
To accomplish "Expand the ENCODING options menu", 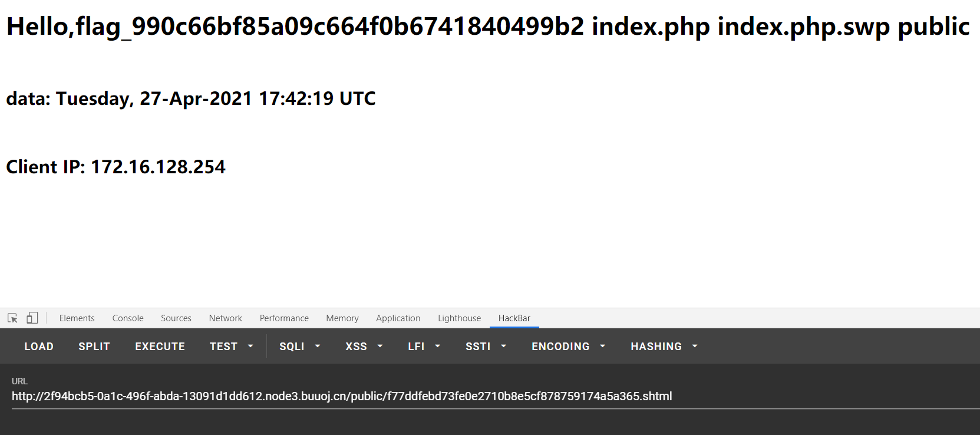I will pos(567,346).
